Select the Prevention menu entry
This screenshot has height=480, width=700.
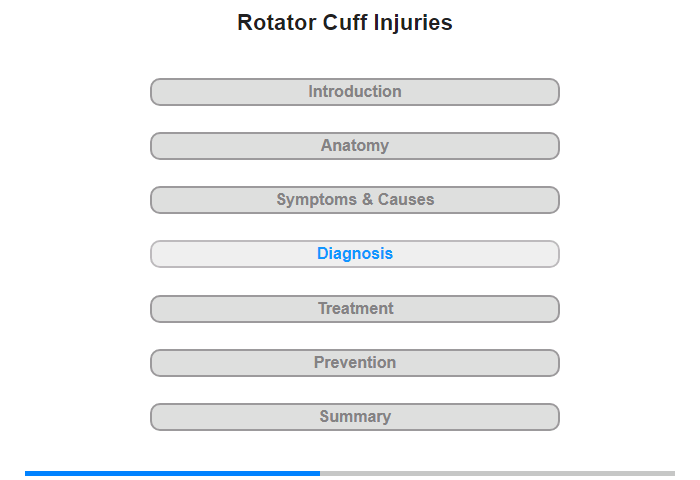tap(355, 363)
